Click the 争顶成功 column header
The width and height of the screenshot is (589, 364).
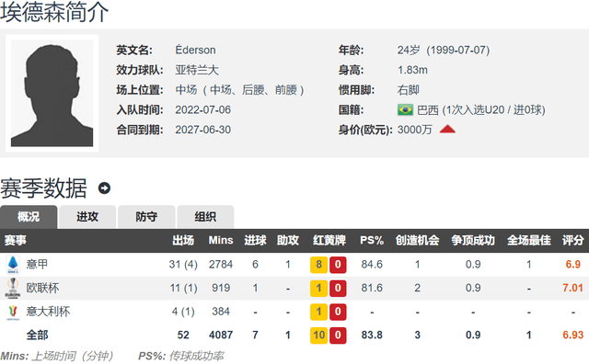(x=473, y=240)
